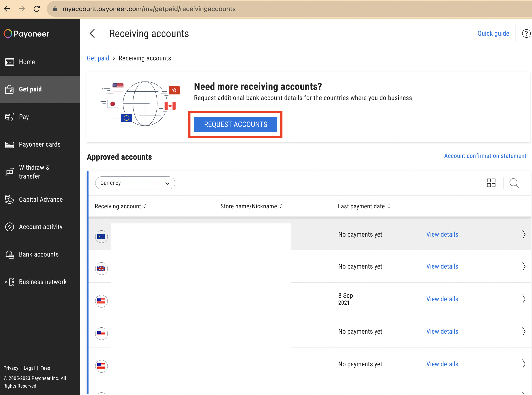Open the Quick guide link
The width and height of the screenshot is (532, 395).
coord(493,34)
